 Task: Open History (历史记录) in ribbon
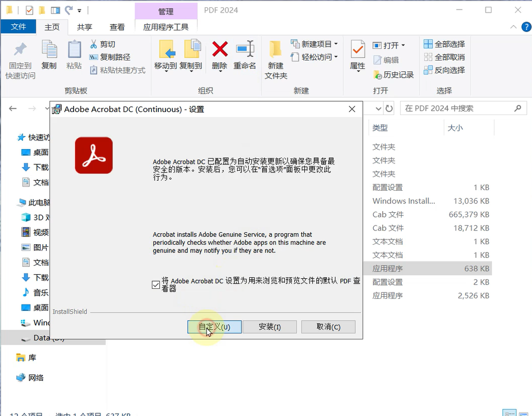393,75
